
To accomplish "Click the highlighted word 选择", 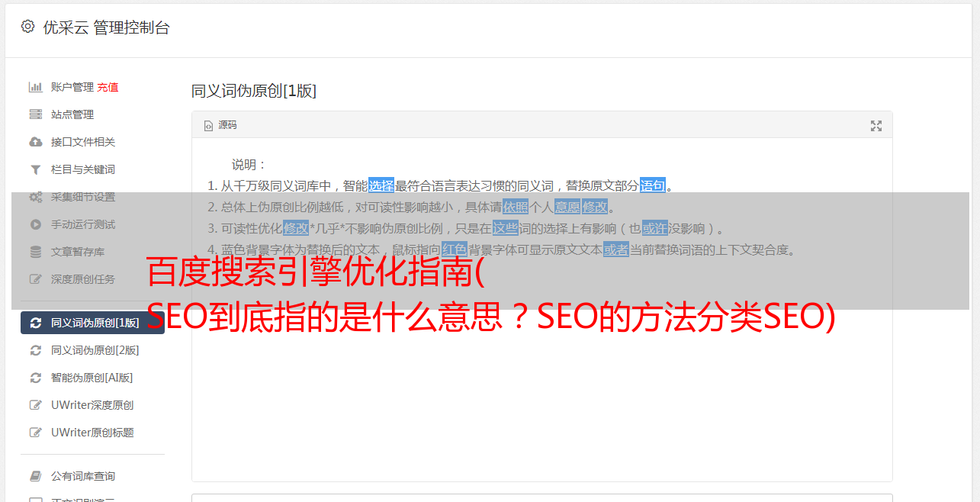I will coord(381,185).
